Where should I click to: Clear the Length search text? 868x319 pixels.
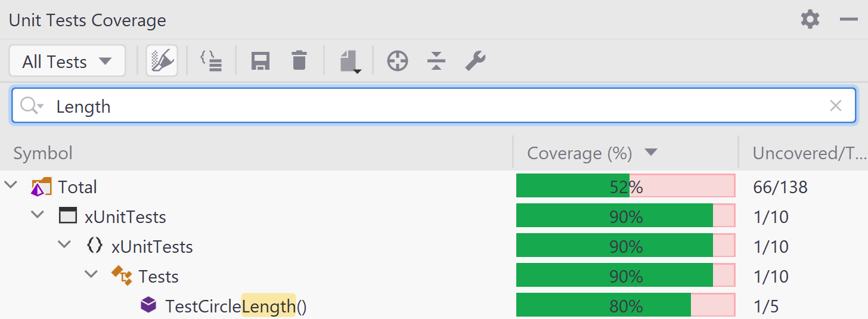[x=836, y=106]
